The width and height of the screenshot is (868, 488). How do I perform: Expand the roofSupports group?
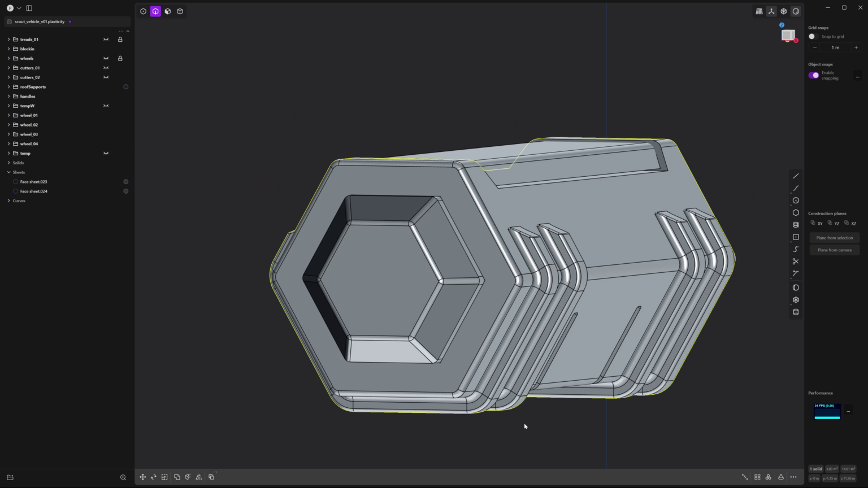[8, 87]
